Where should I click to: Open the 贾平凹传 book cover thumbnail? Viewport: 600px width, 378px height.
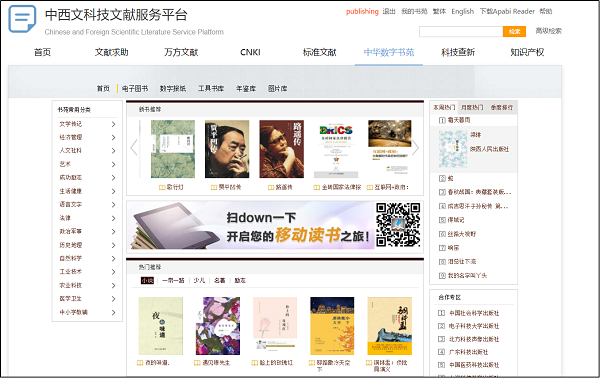pos(227,149)
